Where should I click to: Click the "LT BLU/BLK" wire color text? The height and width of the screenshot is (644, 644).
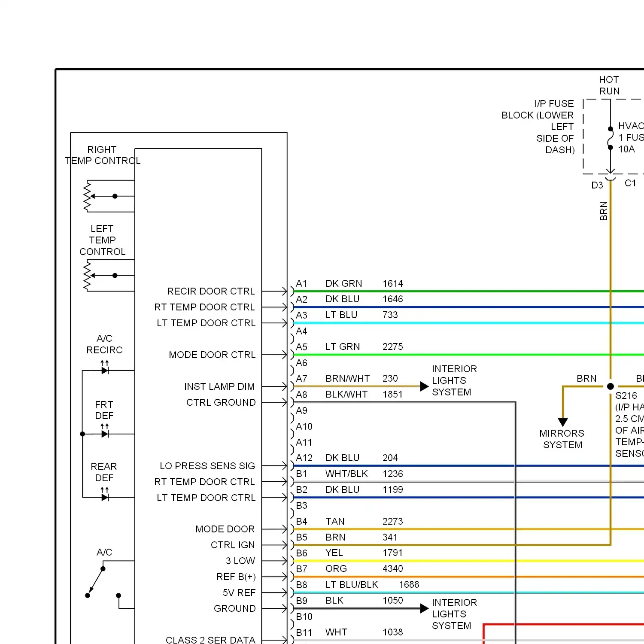click(352, 584)
